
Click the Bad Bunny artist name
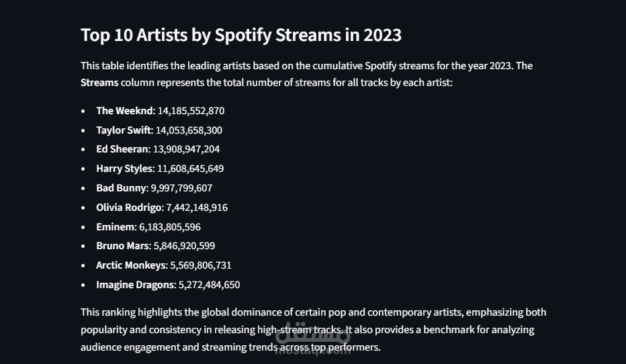coord(120,188)
